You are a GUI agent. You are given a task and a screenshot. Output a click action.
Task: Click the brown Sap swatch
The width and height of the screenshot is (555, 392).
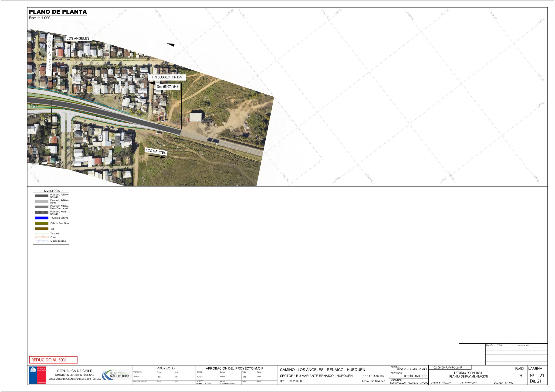(x=42, y=229)
